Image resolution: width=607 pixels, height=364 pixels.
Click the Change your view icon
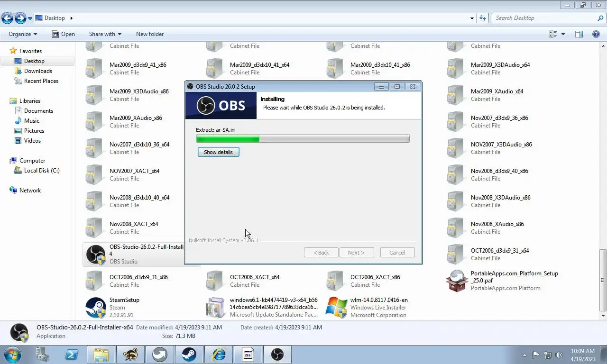pyautogui.click(x=553, y=34)
